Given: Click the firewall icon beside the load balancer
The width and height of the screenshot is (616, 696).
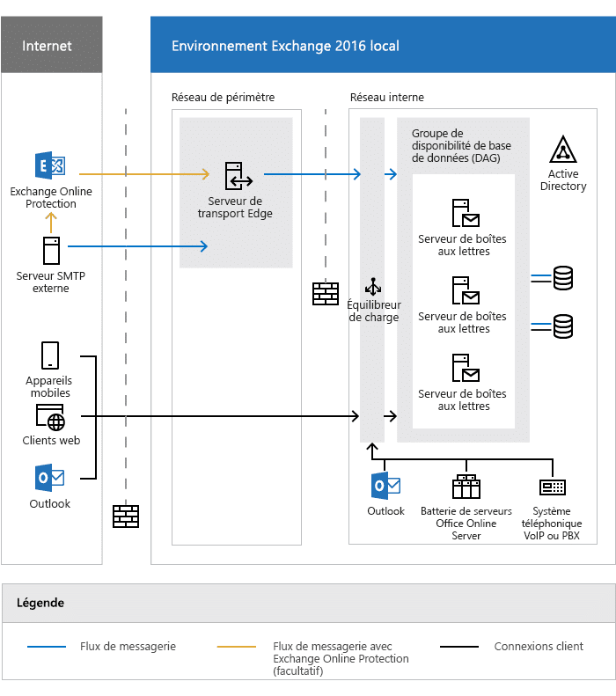Looking at the screenshot, I should (x=326, y=293).
